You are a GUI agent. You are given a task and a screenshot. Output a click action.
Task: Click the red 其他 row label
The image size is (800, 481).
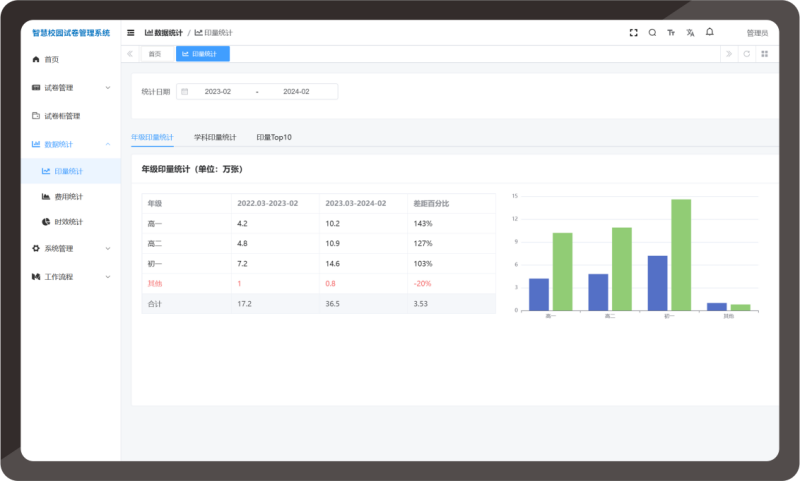(155, 284)
